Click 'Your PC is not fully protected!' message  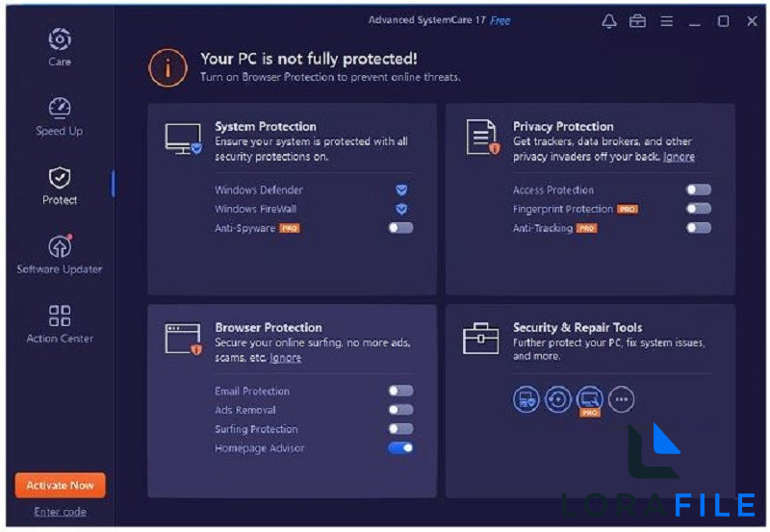pos(309,59)
